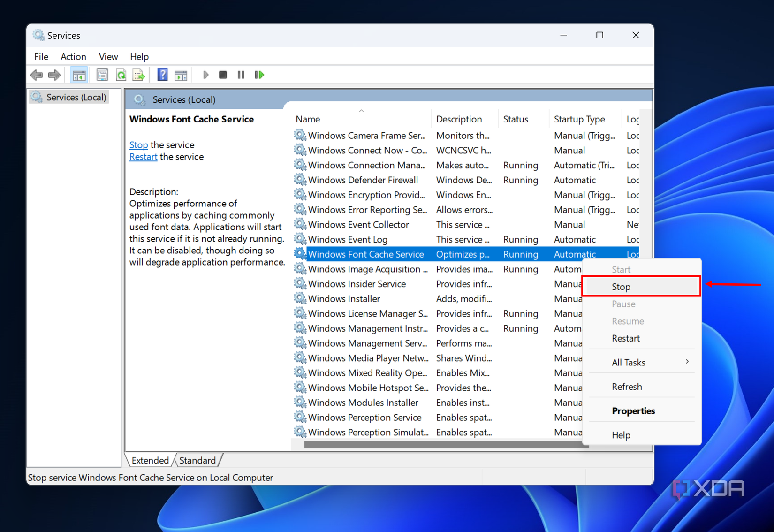This screenshot has height=532, width=774.
Task: Open the Action menu
Action: pyautogui.click(x=73, y=57)
